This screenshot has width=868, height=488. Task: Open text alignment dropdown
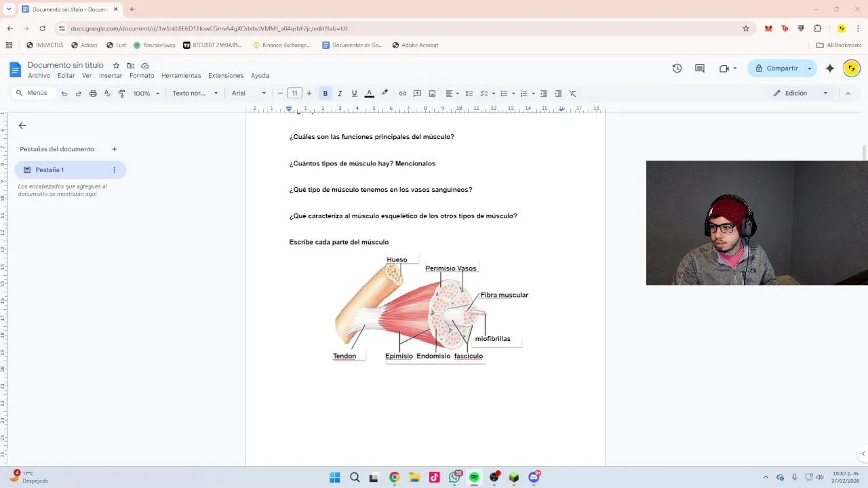click(x=452, y=94)
